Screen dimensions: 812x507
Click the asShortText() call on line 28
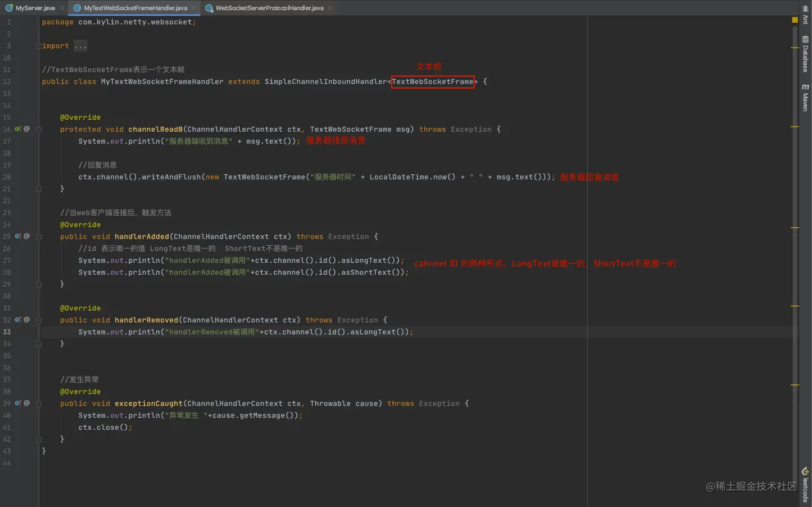click(372, 273)
